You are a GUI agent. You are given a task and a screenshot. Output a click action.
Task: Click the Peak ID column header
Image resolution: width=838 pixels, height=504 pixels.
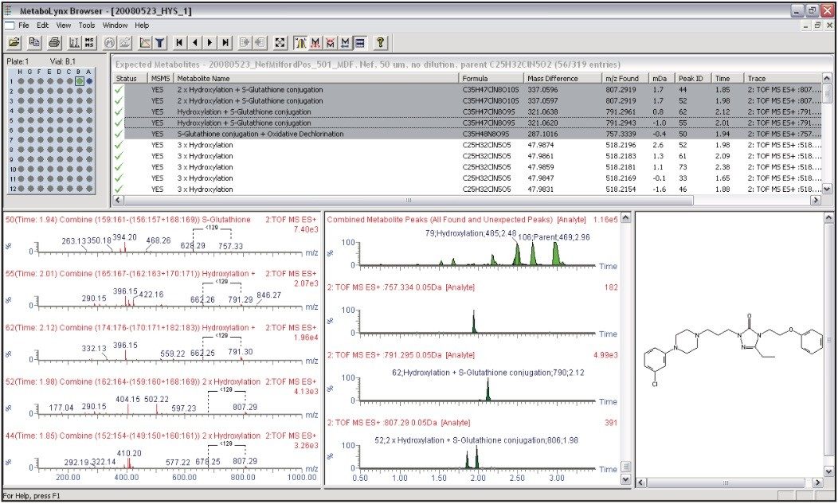point(692,78)
